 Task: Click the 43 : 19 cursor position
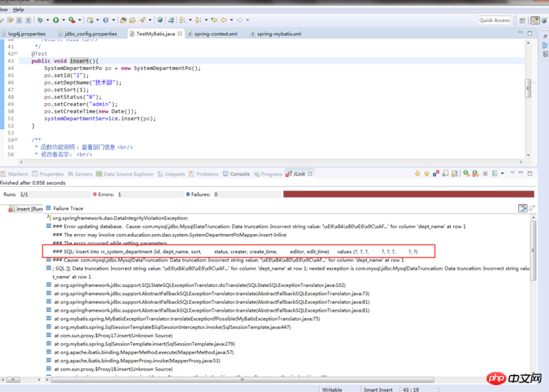click(x=410, y=389)
